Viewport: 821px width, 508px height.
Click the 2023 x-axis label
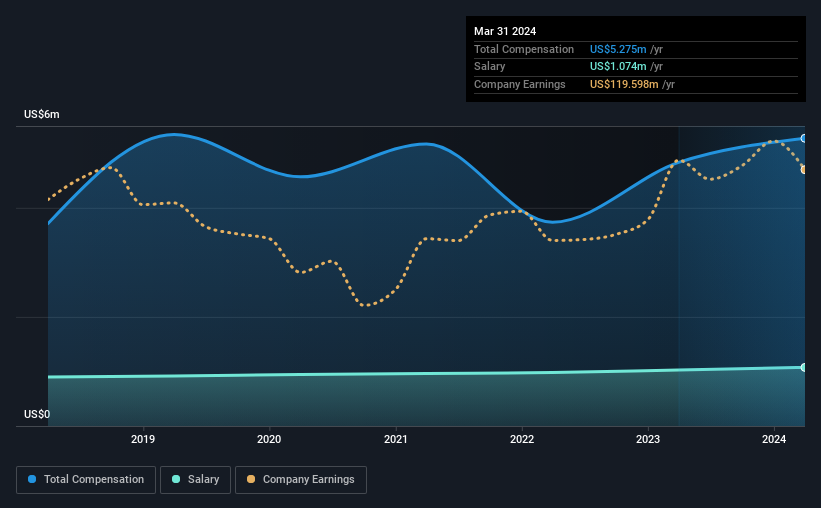coord(648,439)
